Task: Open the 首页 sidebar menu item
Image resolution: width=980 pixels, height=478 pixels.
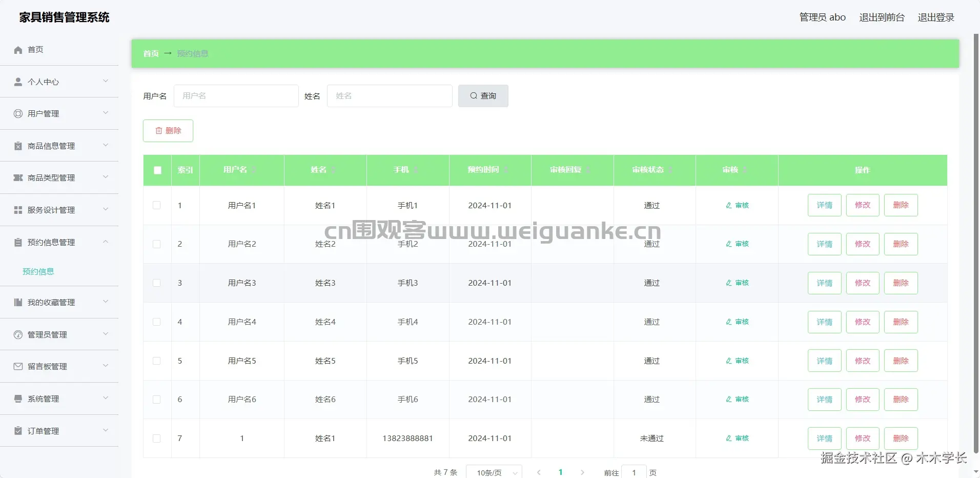Action: tap(59, 50)
